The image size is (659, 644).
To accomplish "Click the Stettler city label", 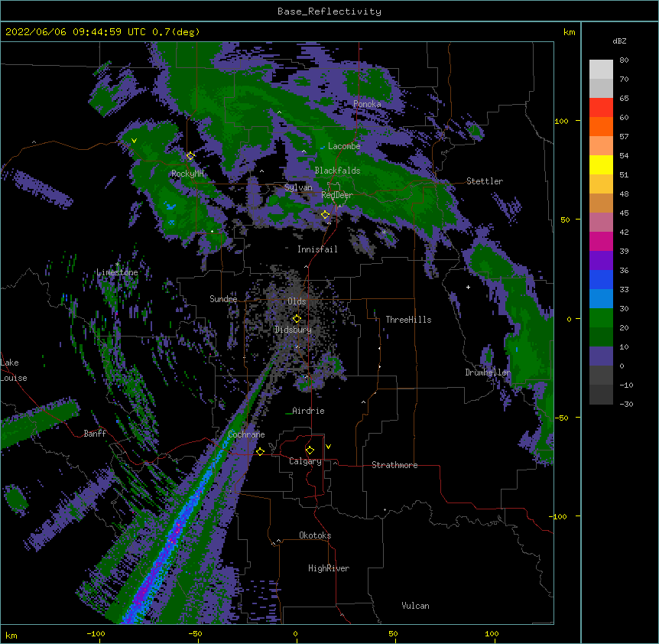I will pos(485,181).
